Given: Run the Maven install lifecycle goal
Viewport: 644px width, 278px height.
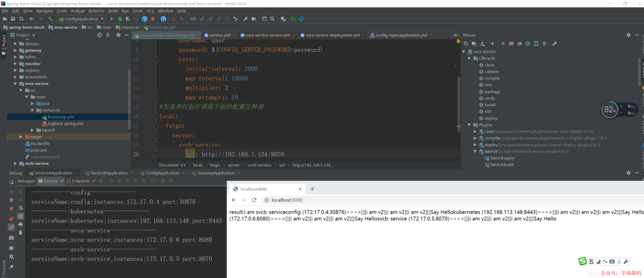Looking at the screenshot, I should (489, 105).
